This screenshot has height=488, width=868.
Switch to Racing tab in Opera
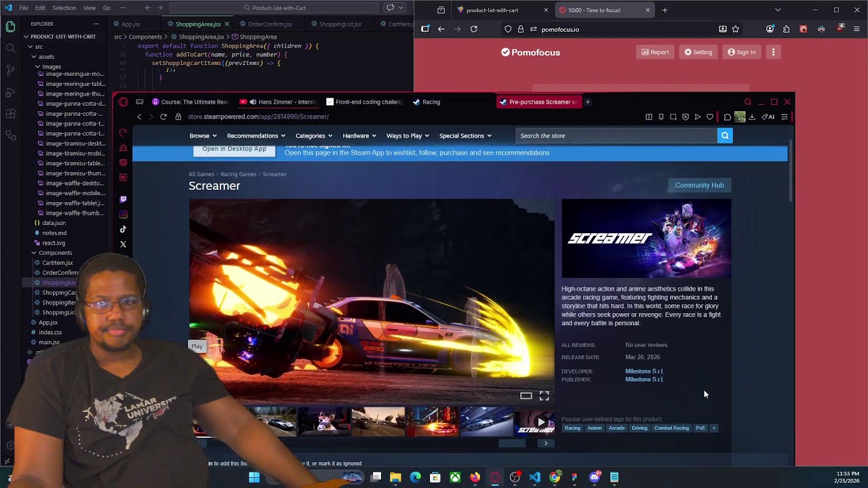431,102
